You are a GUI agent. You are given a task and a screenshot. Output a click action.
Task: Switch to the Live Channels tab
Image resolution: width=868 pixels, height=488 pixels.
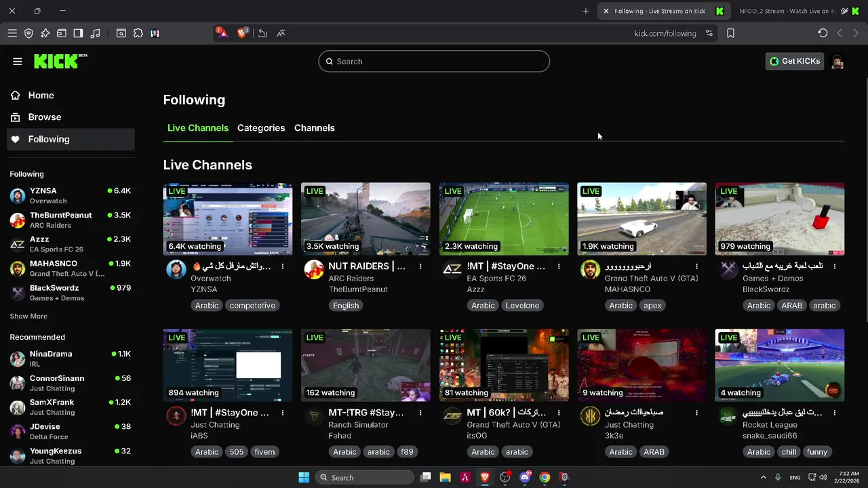198,128
